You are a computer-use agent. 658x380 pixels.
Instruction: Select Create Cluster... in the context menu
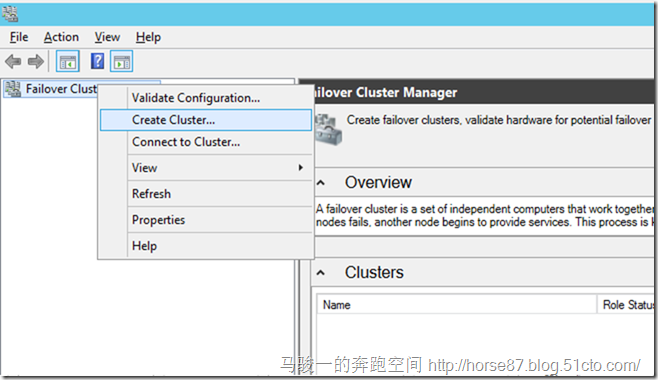tap(206, 120)
